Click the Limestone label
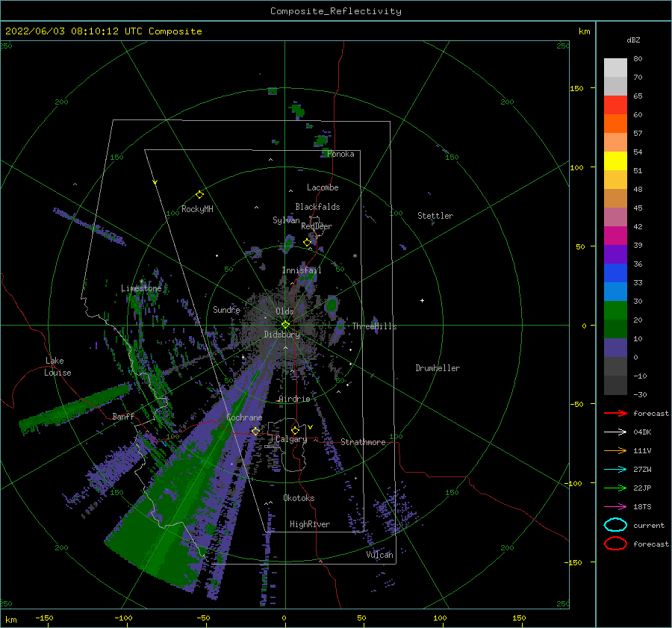This screenshot has width=672, height=628. (141, 288)
